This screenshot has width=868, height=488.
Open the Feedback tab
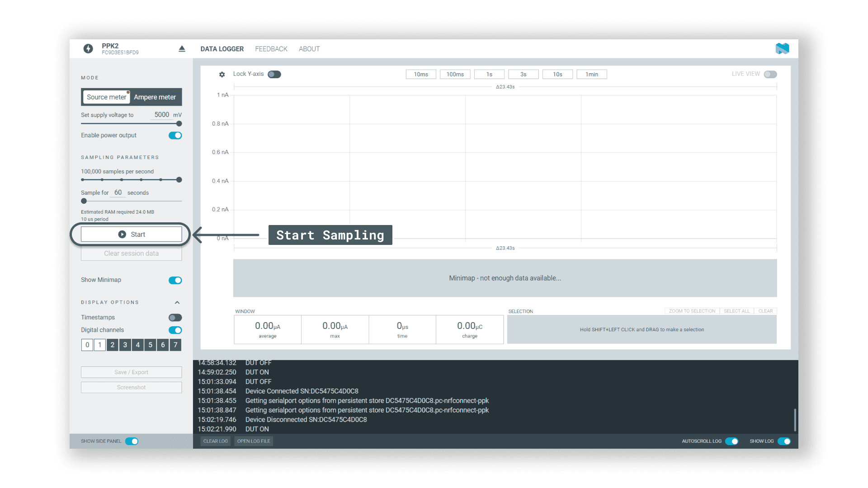click(271, 49)
